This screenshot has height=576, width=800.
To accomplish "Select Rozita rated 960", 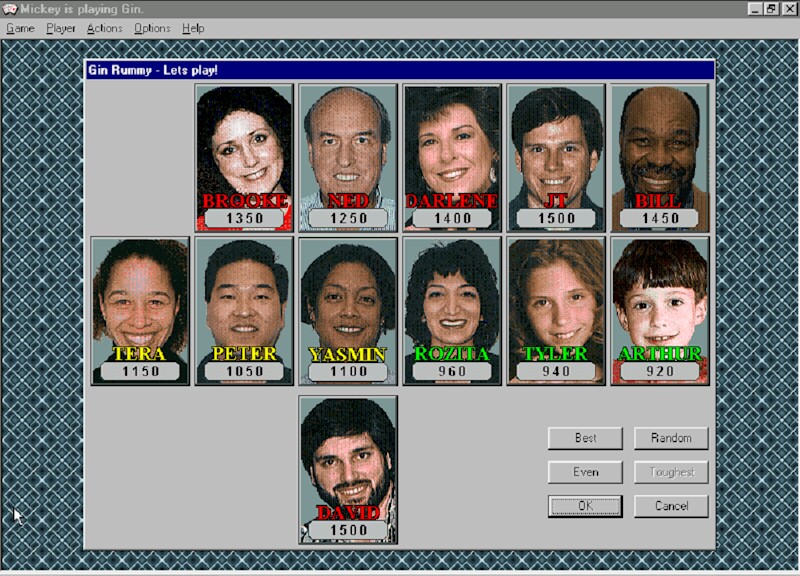I will point(452,311).
